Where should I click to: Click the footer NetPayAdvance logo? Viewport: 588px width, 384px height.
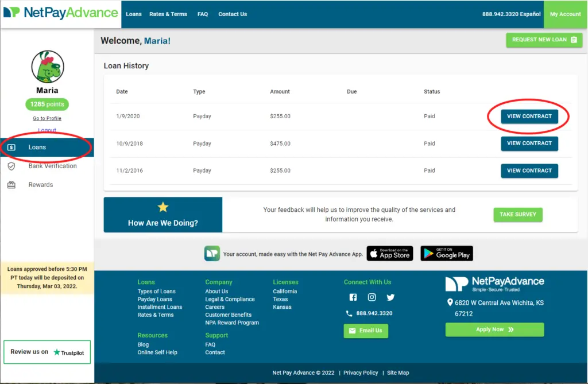tap(494, 284)
